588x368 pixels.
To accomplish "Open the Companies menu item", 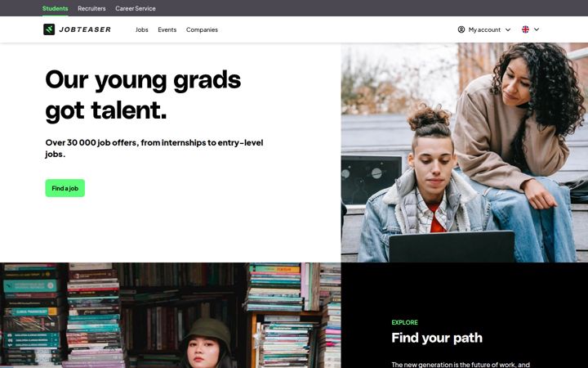I will (202, 29).
